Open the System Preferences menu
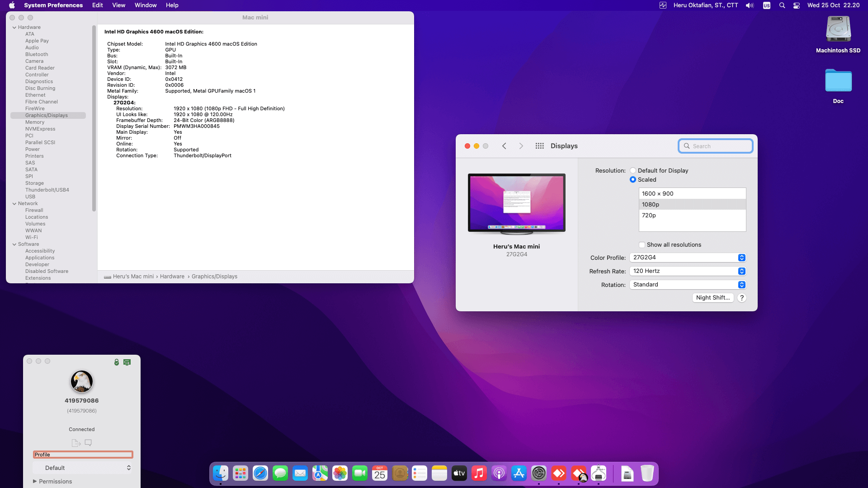The image size is (868, 488). point(53,5)
